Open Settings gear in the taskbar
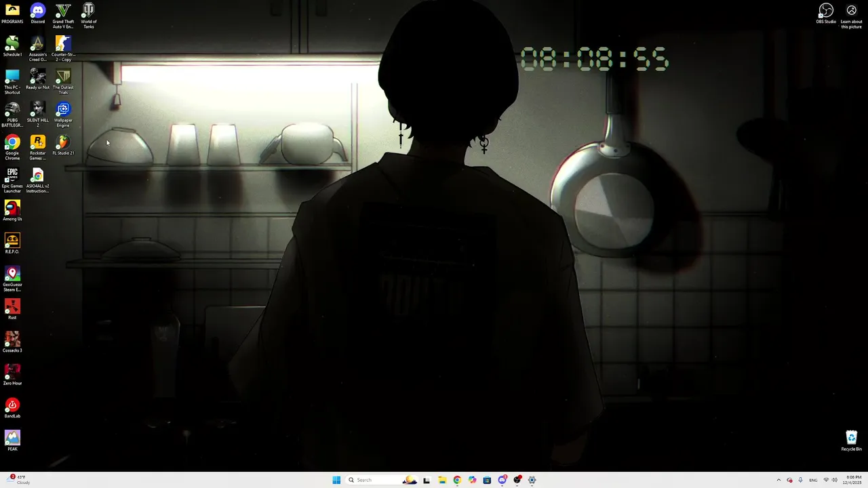The image size is (868, 488). pyautogui.click(x=532, y=480)
